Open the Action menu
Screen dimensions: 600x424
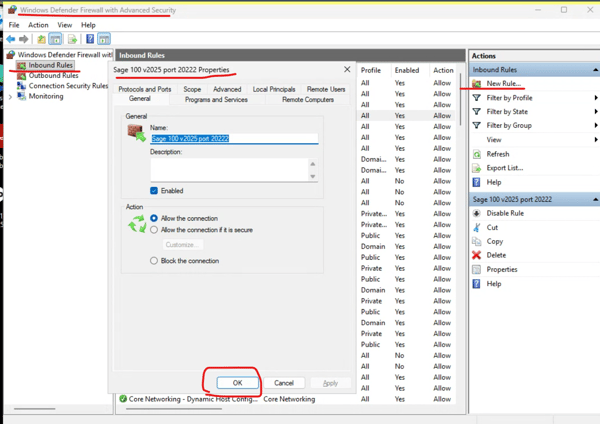(x=38, y=25)
